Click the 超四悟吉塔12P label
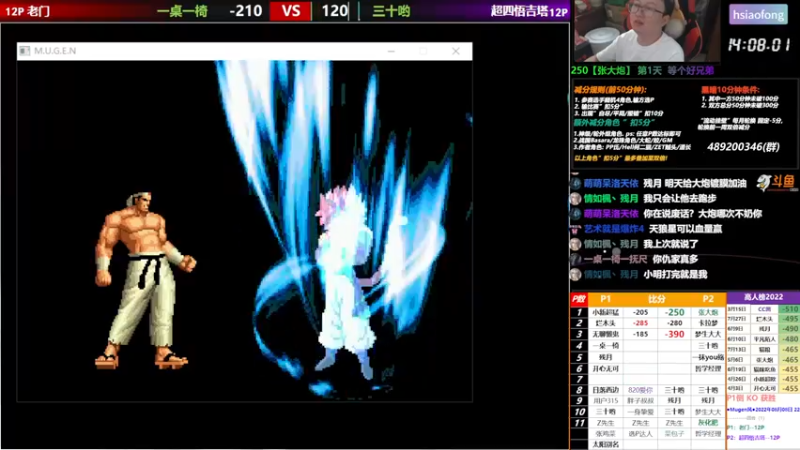The width and height of the screenshot is (800, 450). tap(529, 11)
